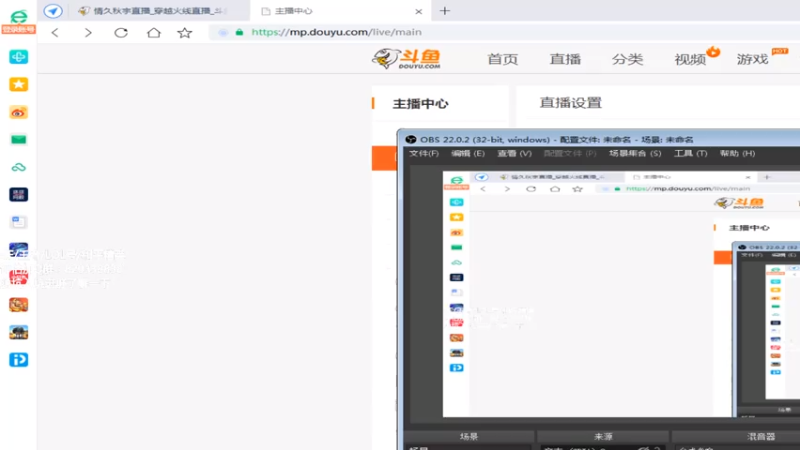Select 主播中心 in the Douyu page sidebar

click(420, 104)
